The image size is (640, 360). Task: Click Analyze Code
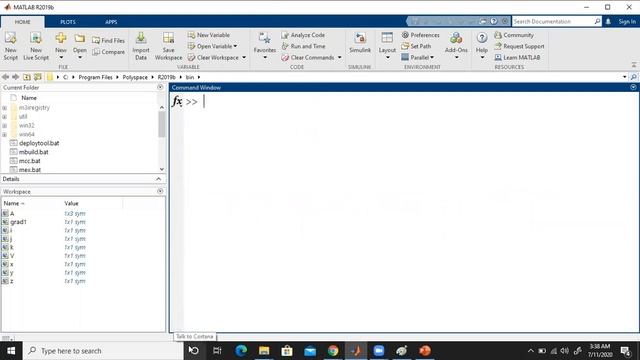[303, 35]
